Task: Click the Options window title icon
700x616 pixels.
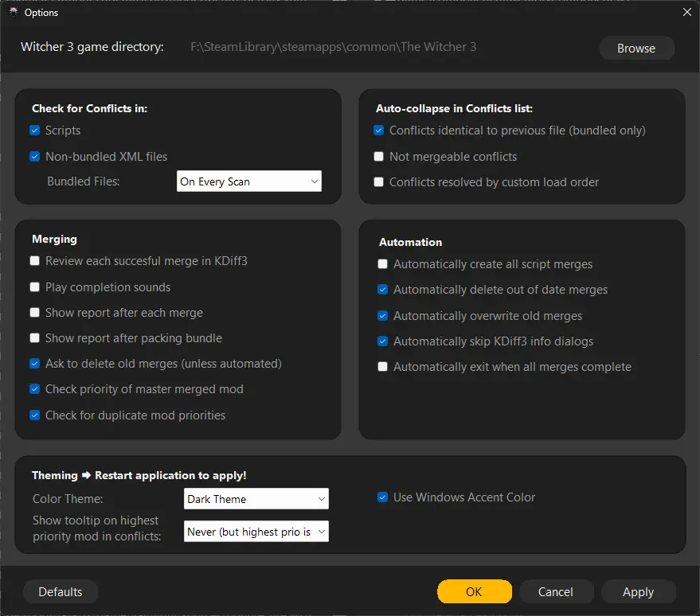Action: pyautogui.click(x=14, y=12)
